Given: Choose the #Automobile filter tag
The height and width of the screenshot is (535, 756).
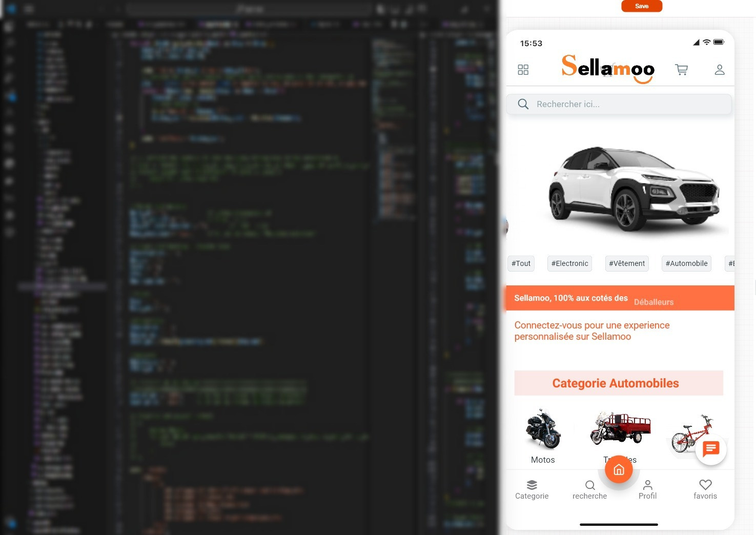Looking at the screenshot, I should (x=686, y=263).
